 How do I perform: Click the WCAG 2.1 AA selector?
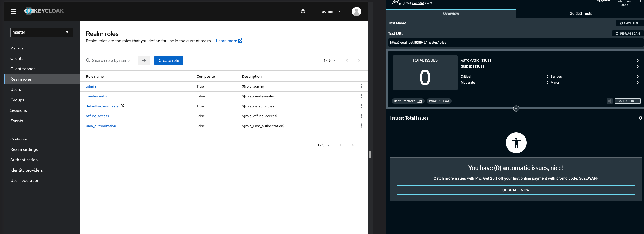tap(439, 101)
